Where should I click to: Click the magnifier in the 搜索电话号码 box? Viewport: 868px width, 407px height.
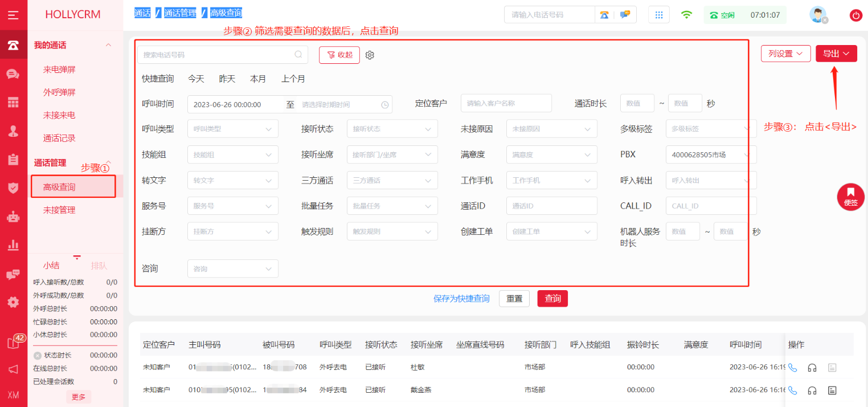(298, 55)
